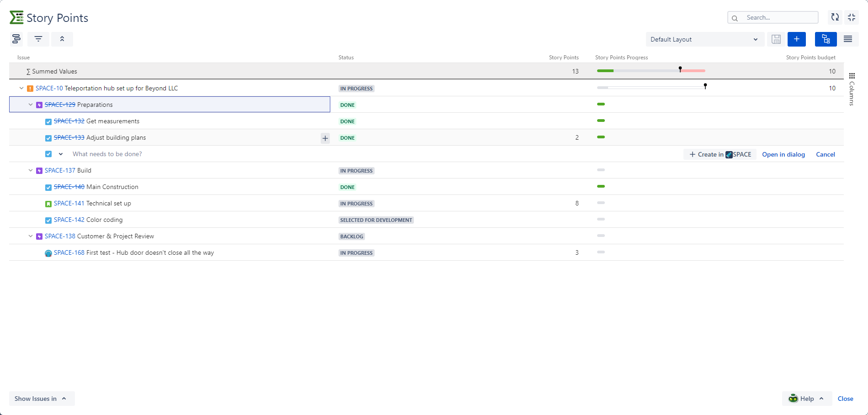The width and height of the screenshot is (868, 415).
Task: Click the Summed Values progress bar
Action: click(x=651, y=71)
